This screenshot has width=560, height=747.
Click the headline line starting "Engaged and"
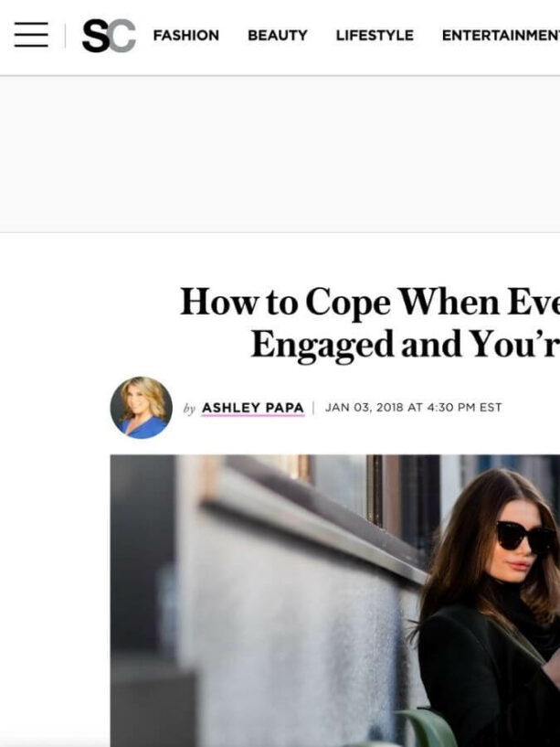click(x=406, y=345)
